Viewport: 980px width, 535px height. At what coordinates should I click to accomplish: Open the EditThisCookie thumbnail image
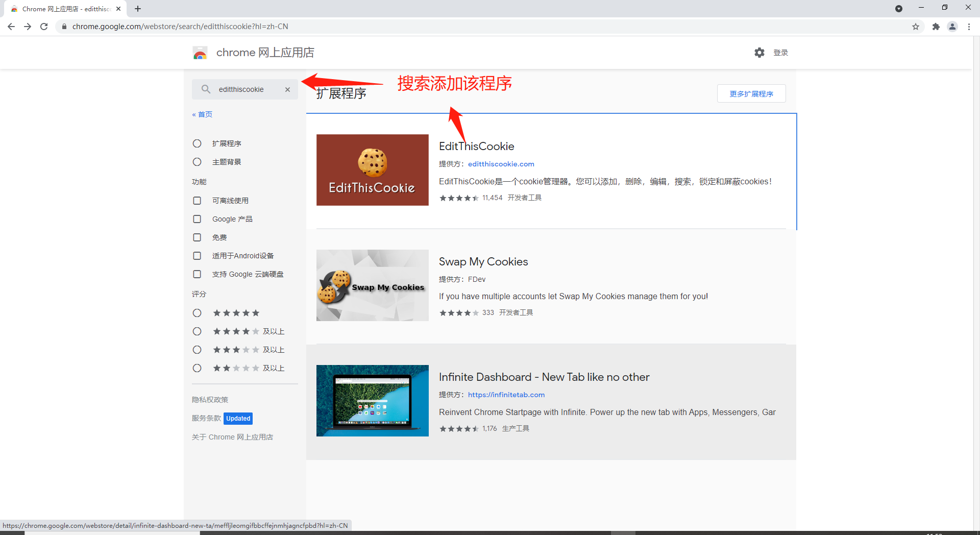point(373,170)
